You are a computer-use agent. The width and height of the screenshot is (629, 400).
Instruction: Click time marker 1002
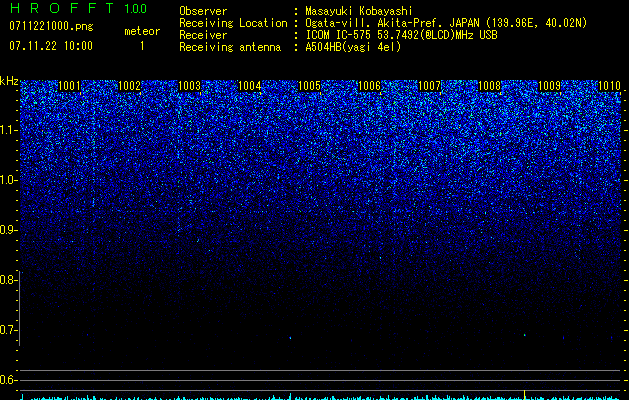(130, 86)
